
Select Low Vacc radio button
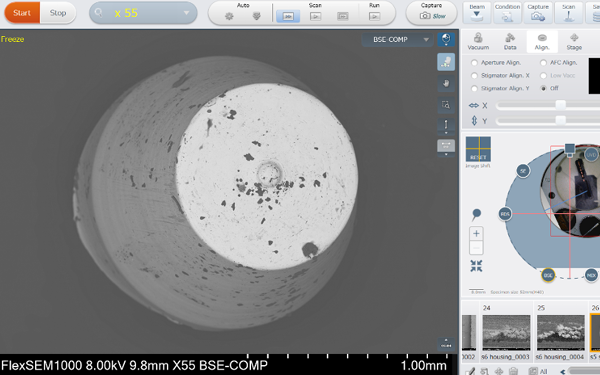point(543,75)
